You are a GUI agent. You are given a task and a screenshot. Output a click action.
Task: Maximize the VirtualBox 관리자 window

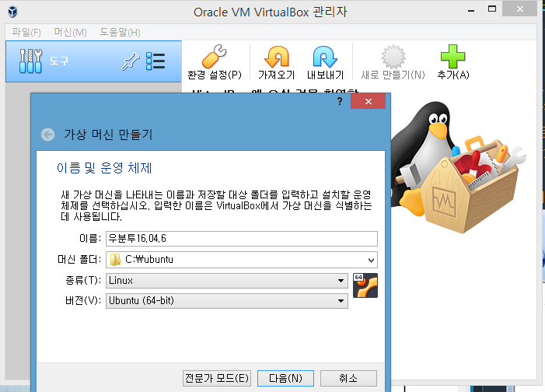tap(492, 9)
